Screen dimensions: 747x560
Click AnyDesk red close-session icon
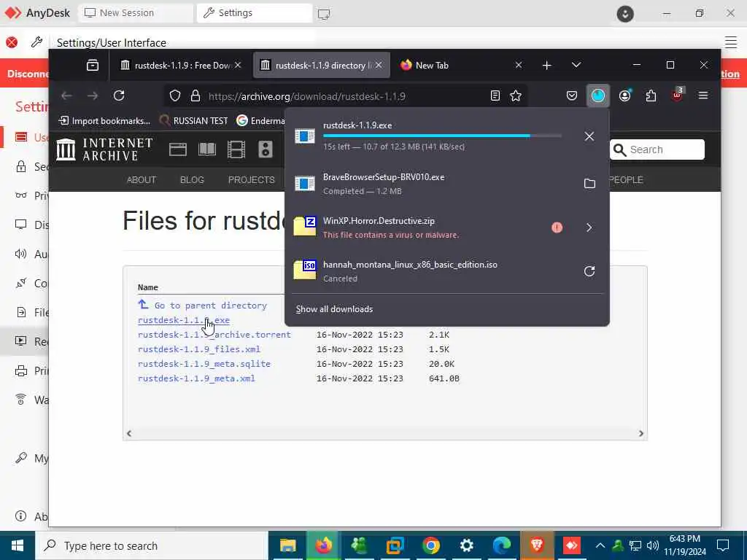tap(12, 42)
